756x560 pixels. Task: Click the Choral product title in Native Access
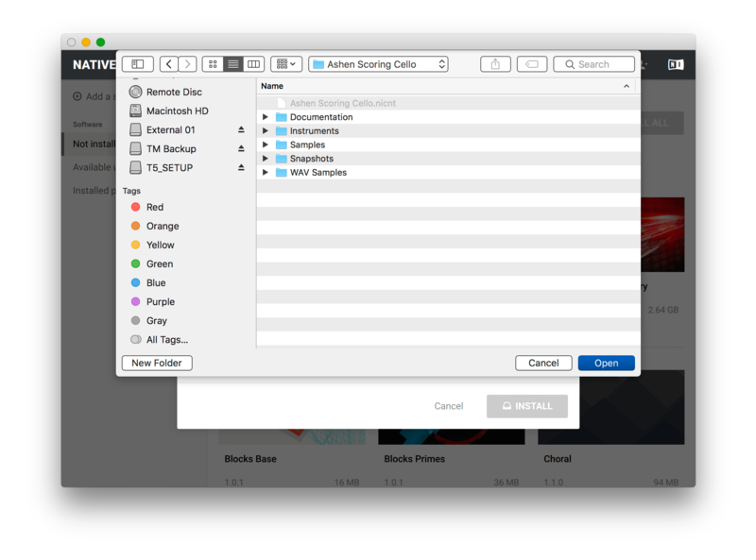tap(558, 459)
